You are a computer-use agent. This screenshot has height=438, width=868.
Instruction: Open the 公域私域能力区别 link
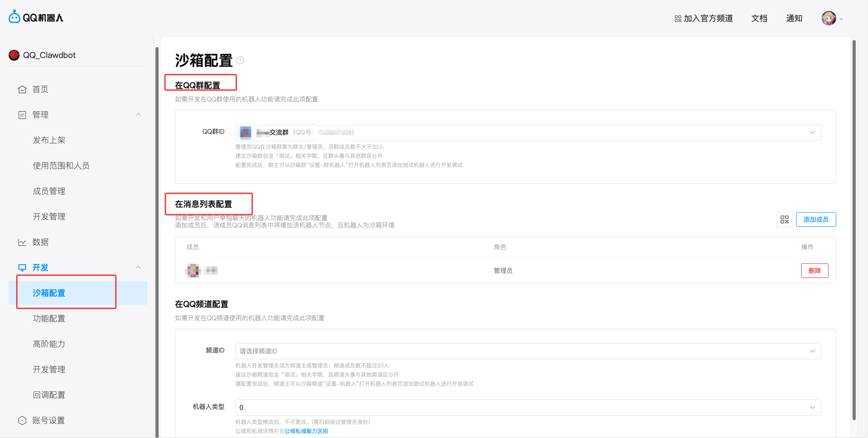pyautogui.click(x=306, y=431)
